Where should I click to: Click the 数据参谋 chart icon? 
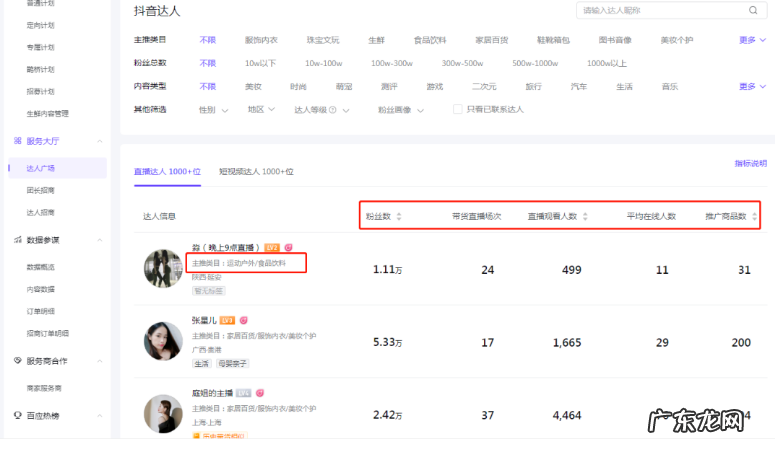click(17, 240)
